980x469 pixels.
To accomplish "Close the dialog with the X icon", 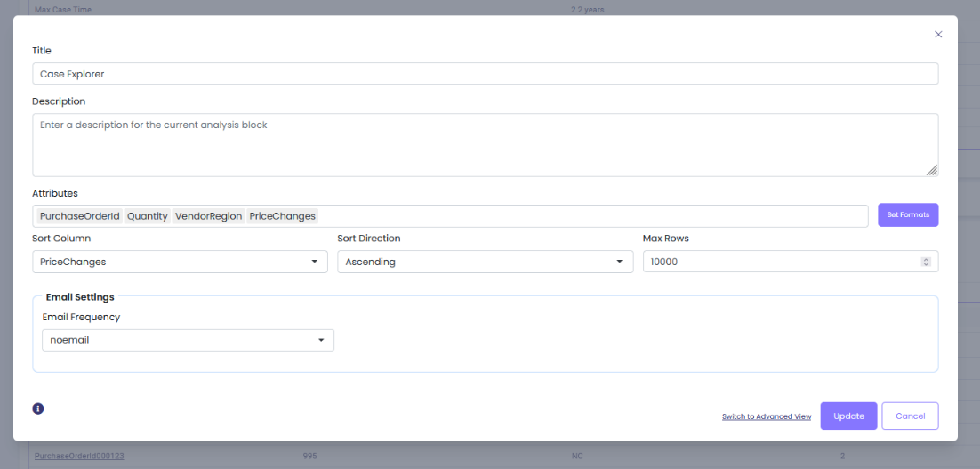I will 938,35.
